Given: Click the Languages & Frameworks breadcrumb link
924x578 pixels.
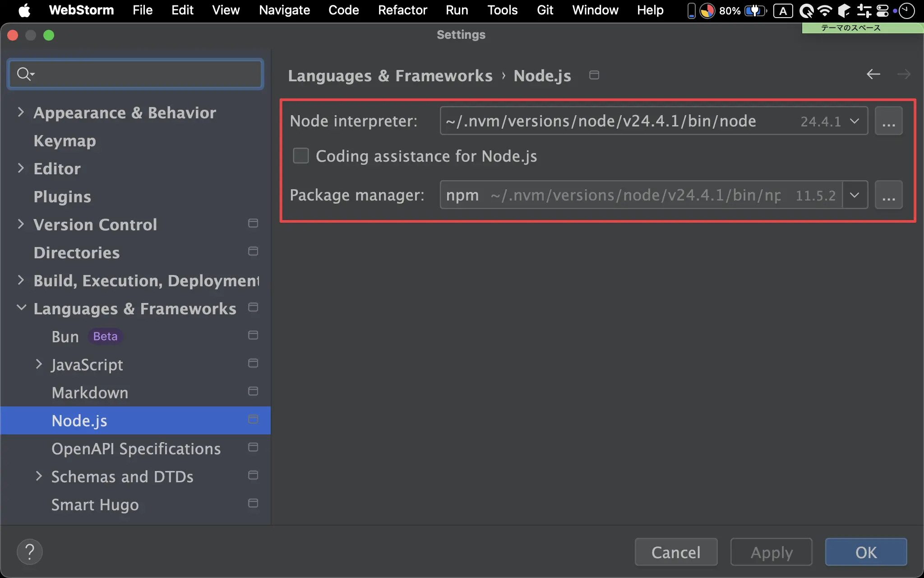Looking at the screenshot, I should [390, 75].
